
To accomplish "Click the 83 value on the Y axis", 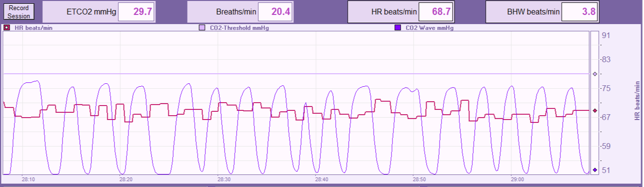I will [x=606, y=59].
